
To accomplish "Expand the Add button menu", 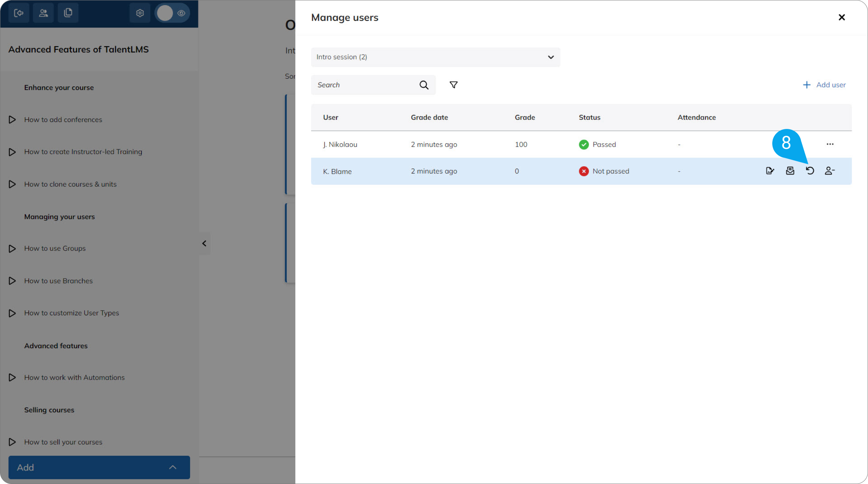I will click(99, 467).
